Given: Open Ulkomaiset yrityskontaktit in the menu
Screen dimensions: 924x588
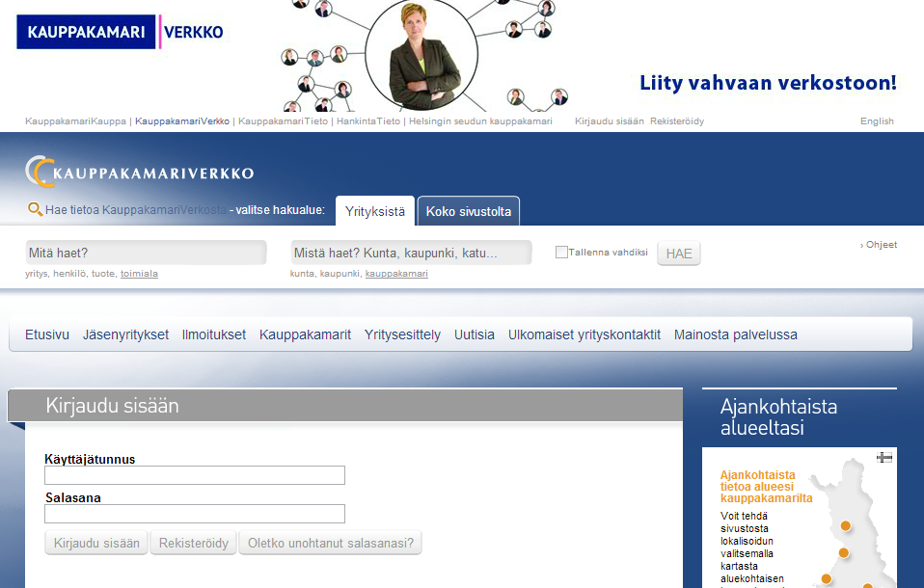Looking at the screenshot, I should pos(584,334).
